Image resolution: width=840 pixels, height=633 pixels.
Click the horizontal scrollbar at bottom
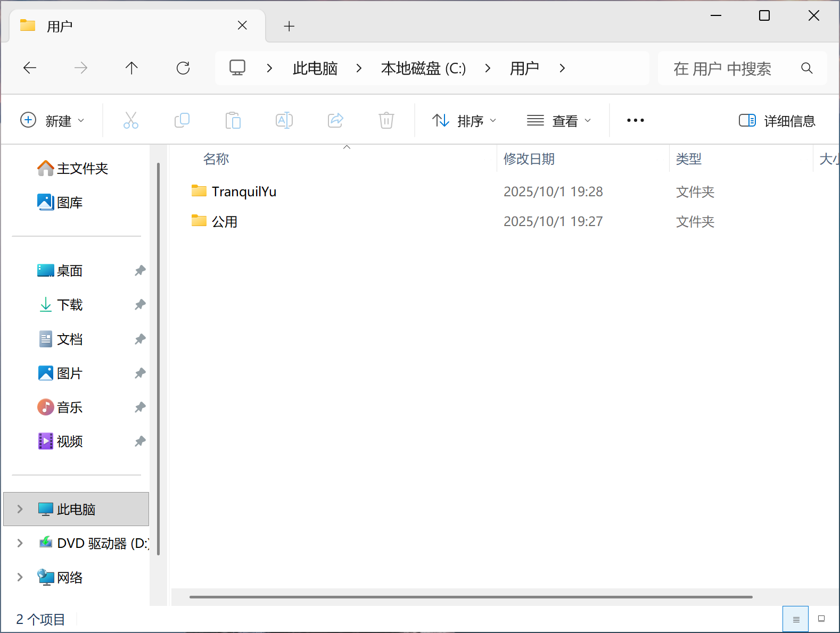(x=471, y=597)
